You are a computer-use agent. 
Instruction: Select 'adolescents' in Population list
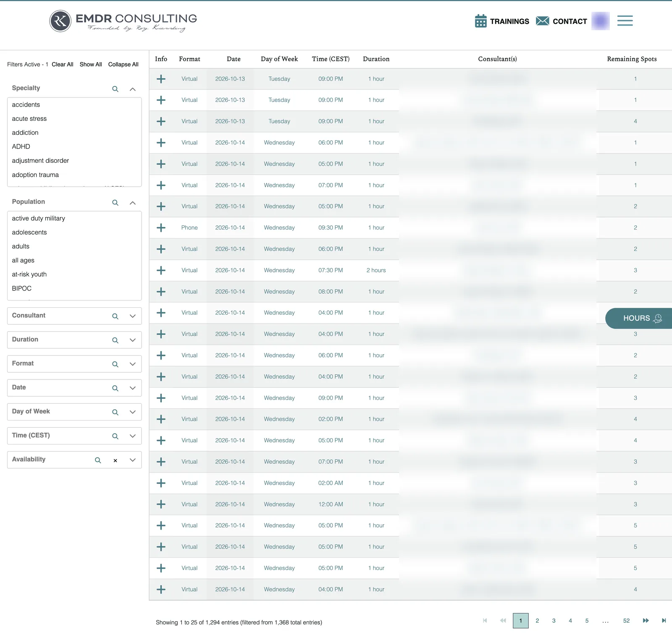(x=29, y=232)
